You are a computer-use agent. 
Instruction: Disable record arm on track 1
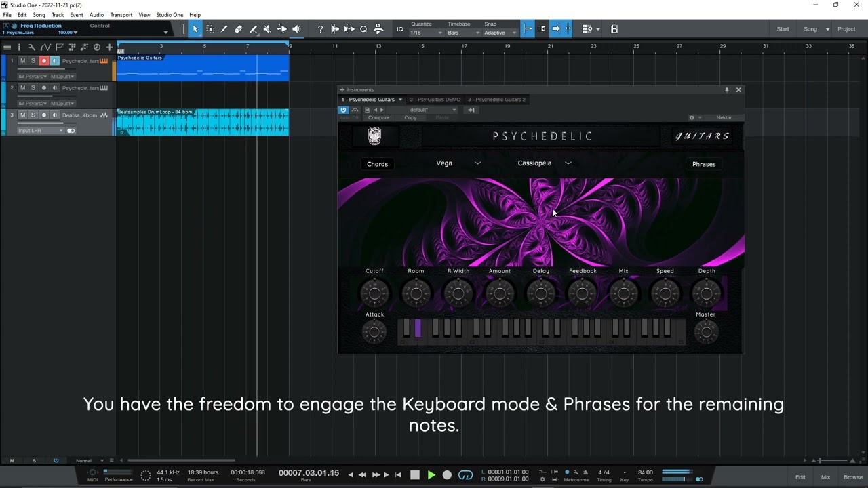(x=44, y=61)
